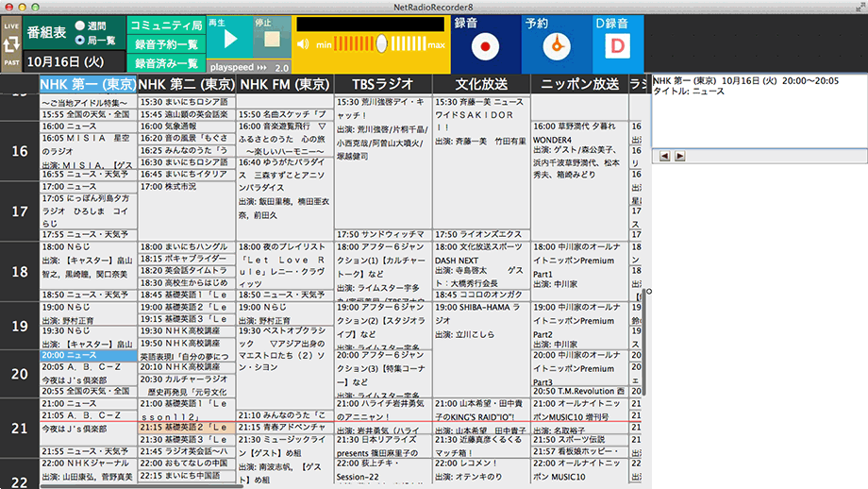Select the NHK 第二 (東京) station header
The image size is (868, 489).
tap(187, 84)
